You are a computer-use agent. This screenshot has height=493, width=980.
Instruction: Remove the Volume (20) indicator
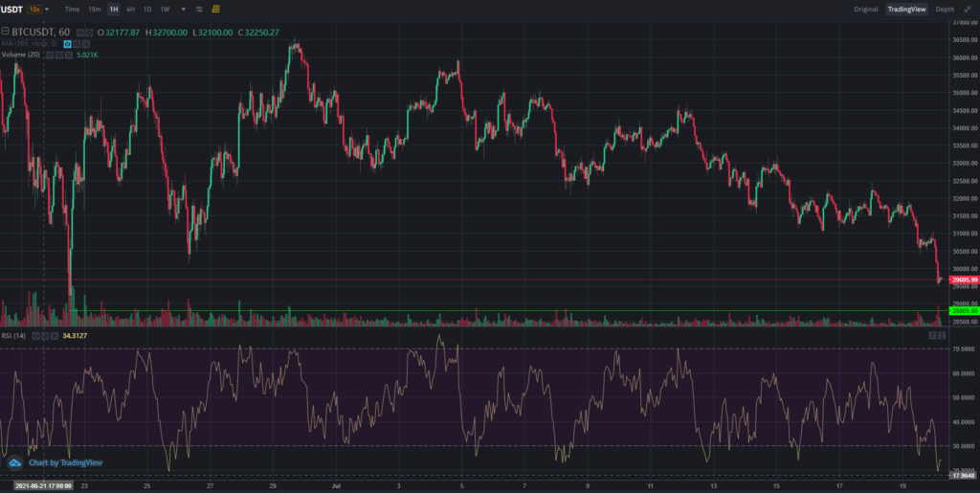(x=67, y=56)
